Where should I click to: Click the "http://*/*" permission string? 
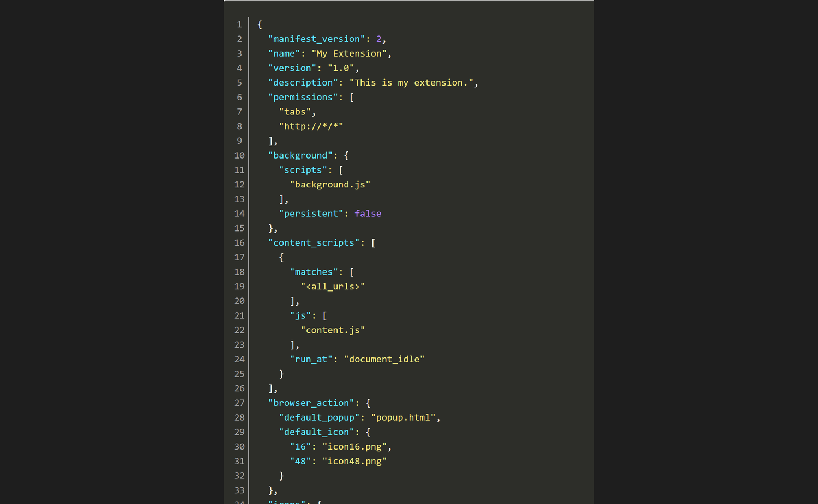(x=311, y=126)
